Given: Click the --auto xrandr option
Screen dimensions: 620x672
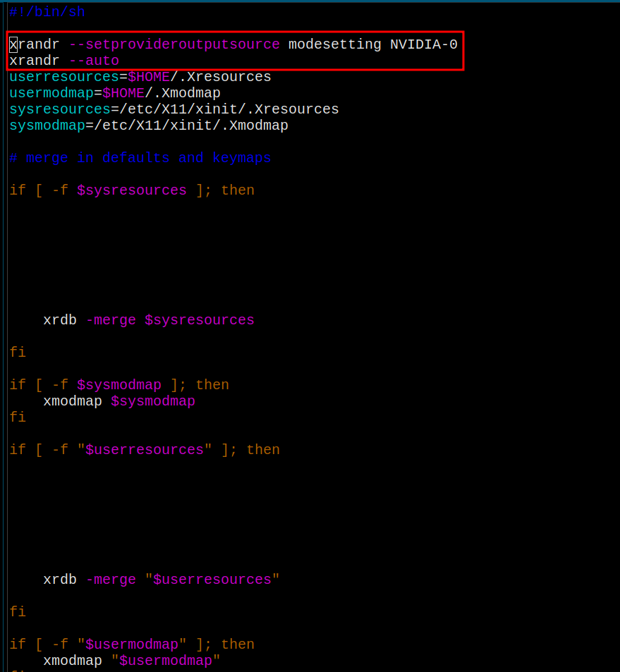Looking at the screenshot, I should (x=94, y=61).
